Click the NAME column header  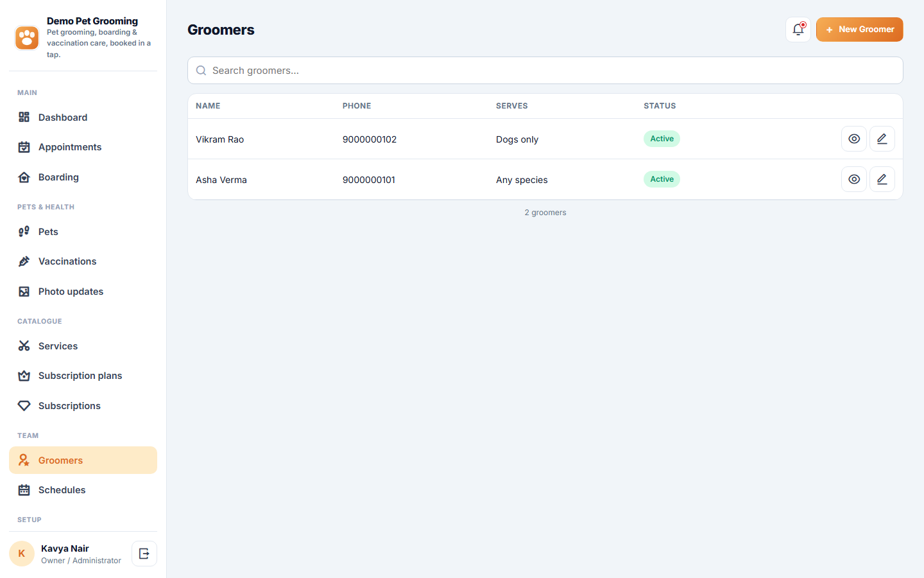(x=208, y=106)
